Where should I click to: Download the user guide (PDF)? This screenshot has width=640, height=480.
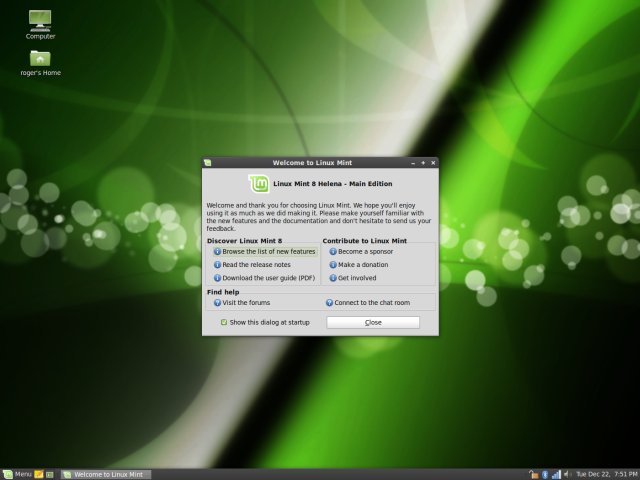click(x=268, y=278)
